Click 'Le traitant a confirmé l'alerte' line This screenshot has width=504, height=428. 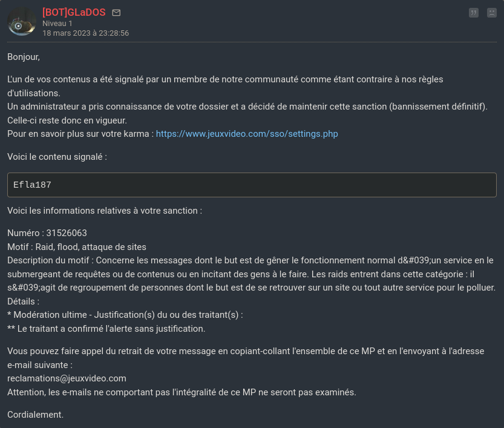point(106,329)
